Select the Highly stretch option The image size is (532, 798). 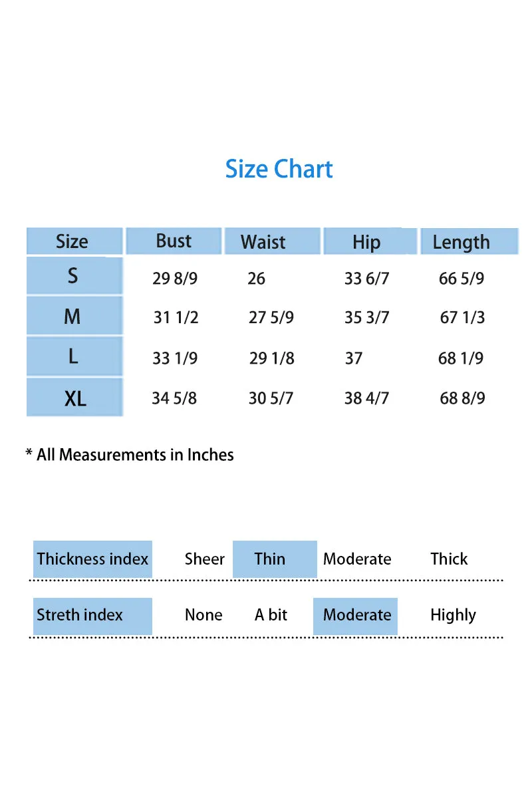pyautogui.click(x=453, y=615)
